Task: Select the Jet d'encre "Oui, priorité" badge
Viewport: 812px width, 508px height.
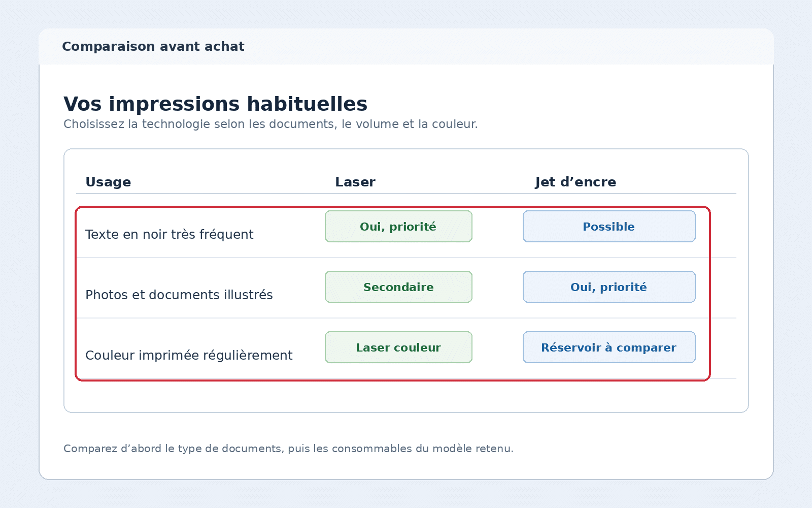Action: tap(609, 287)
